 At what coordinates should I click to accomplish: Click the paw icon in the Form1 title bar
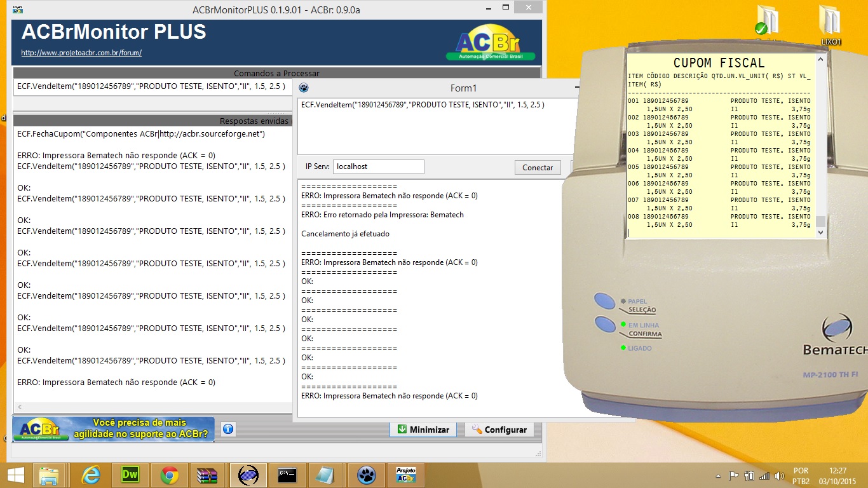(x=304, y=88)
